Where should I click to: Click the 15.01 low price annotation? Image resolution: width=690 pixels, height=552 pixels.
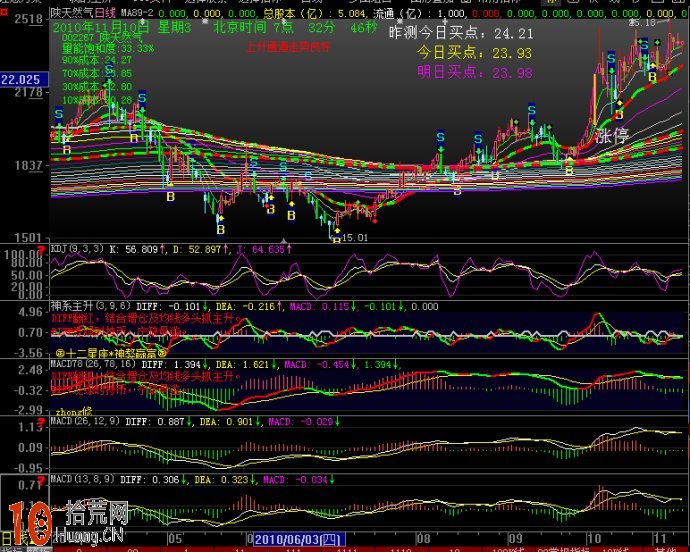point(357,238)
